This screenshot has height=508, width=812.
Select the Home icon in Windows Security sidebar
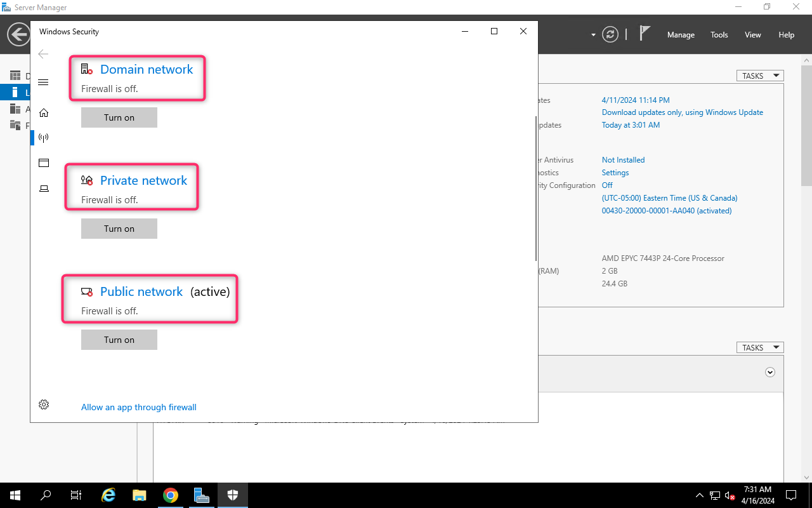(x=43, y=112)
